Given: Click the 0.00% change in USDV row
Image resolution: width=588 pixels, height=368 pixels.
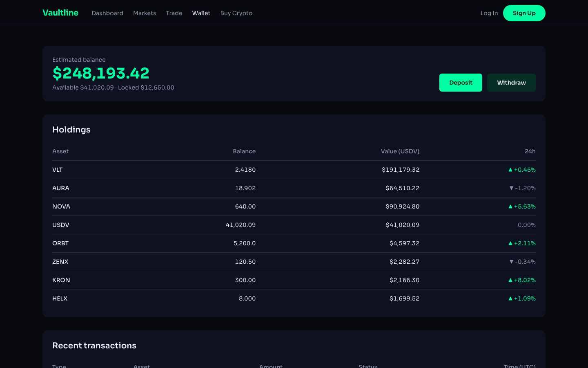Looking at the screenshot, I should (527, 225).
